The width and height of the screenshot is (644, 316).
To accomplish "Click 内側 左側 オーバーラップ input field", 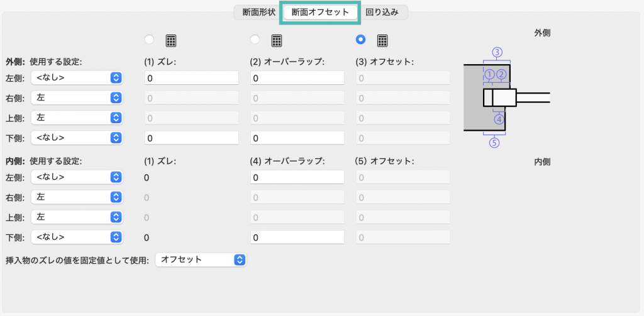I will tap(297, 177).
